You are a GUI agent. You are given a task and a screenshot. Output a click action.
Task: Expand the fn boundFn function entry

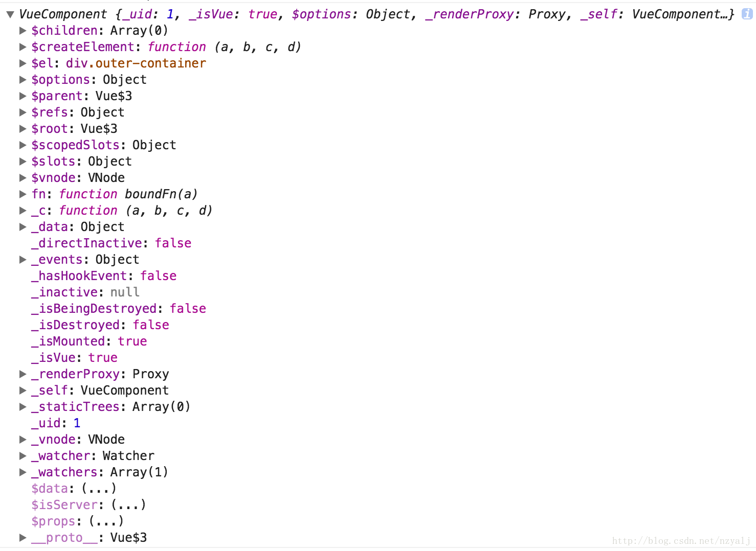(23, 194)
